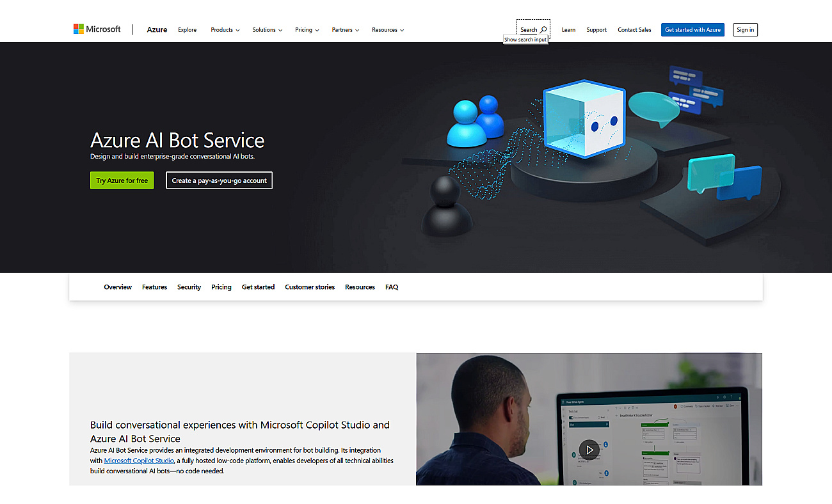
Task: Go to the Get started section tab
Action: (258, 287)
